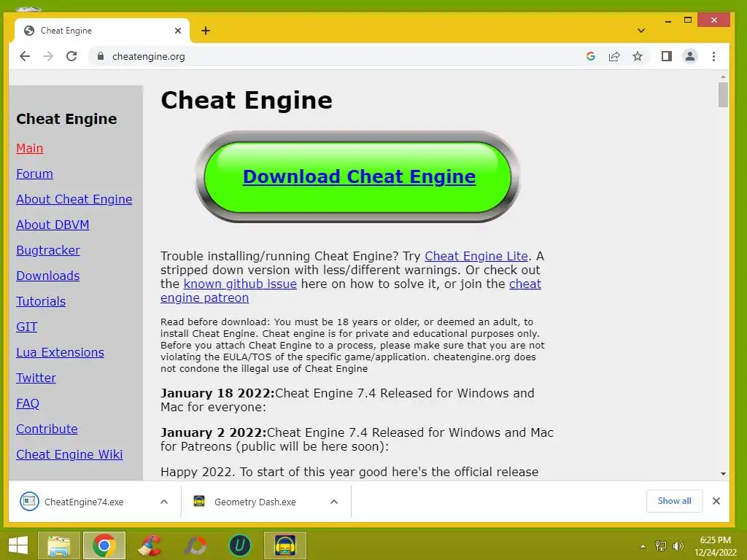Image resolution: width=747 pixels, height=560 pixels.
Task: Toggle the browser side panel
Action: (x=667, y=56)
